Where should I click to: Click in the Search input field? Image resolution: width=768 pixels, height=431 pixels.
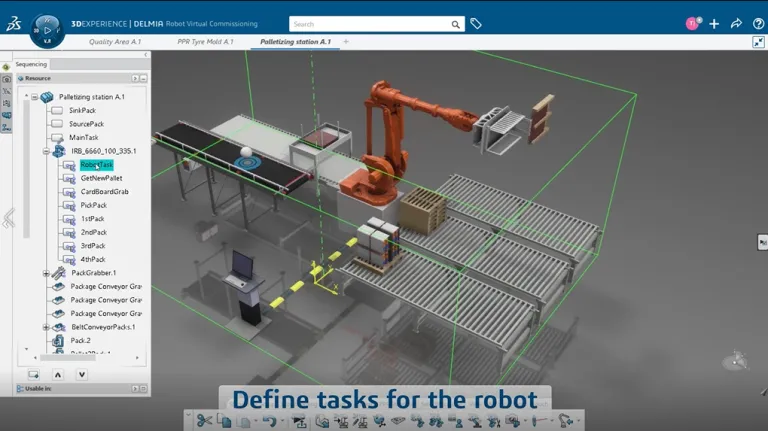click(x=368, y=24)
